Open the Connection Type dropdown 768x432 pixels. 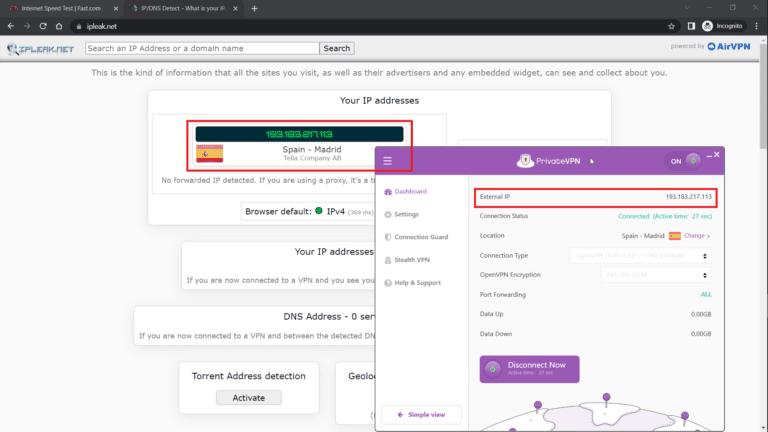point(640,256)
